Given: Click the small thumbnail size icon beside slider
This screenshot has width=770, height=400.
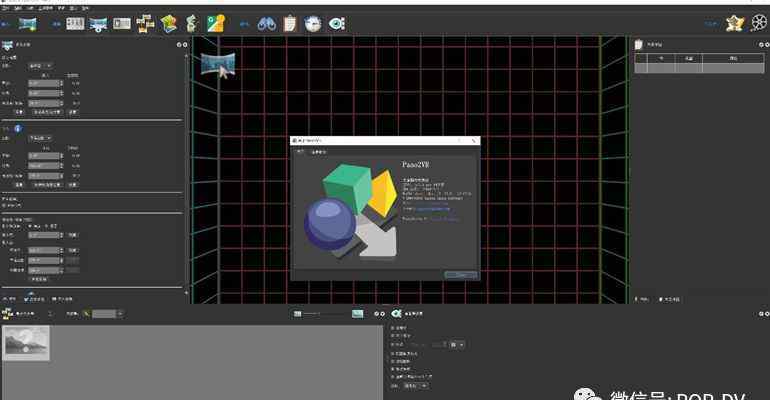Looking at the screenshot, I should 298,314.
